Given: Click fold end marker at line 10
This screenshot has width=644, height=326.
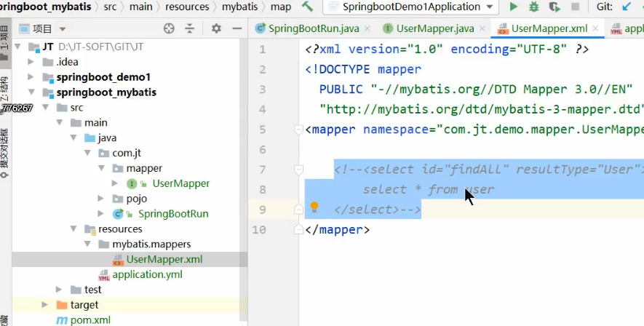Looking at the screenshot, I should 298,230.
